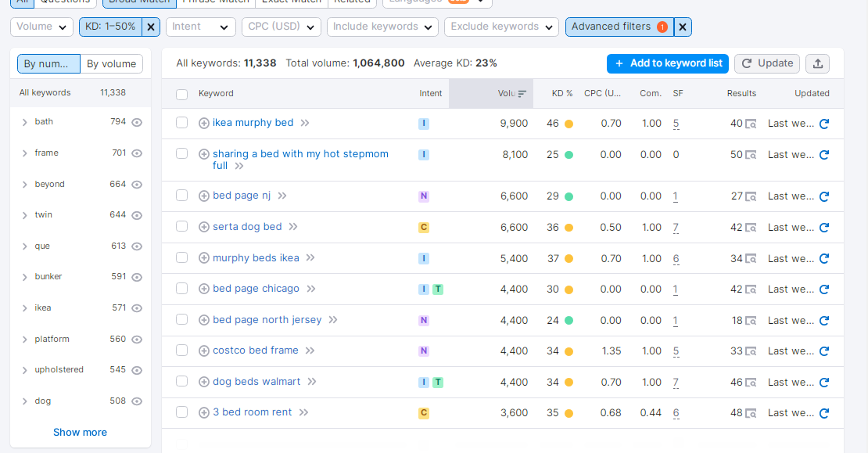Viewport: 868px width, 453px height.
Task: Expand the frame keyword group
Action: [x=24, y=153]
